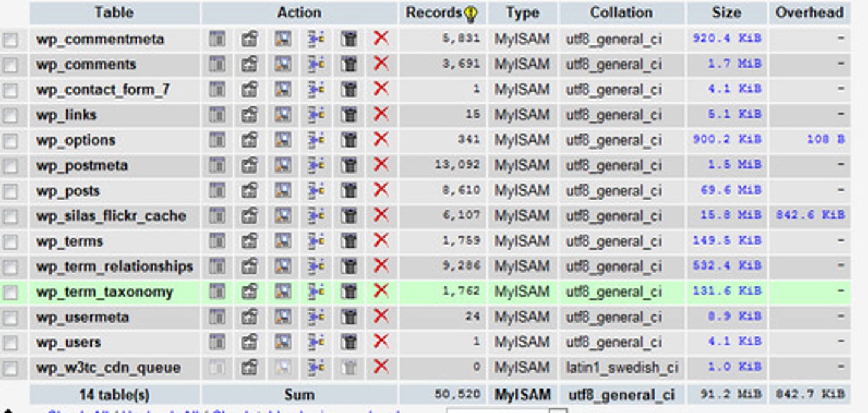Viewport: 868px width, 413px height.
Task: Open structure icon for wp_comments
Action: (250, 65)
